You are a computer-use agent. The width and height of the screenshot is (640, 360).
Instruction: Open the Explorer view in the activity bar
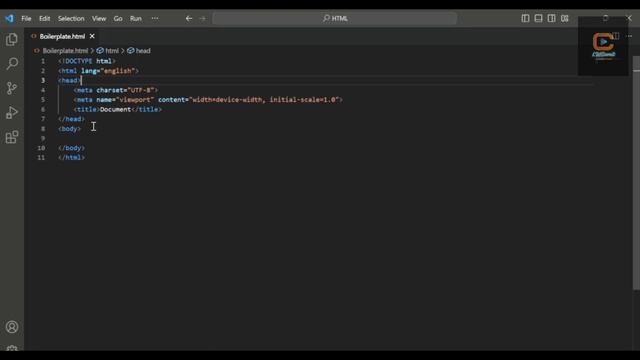12,40
